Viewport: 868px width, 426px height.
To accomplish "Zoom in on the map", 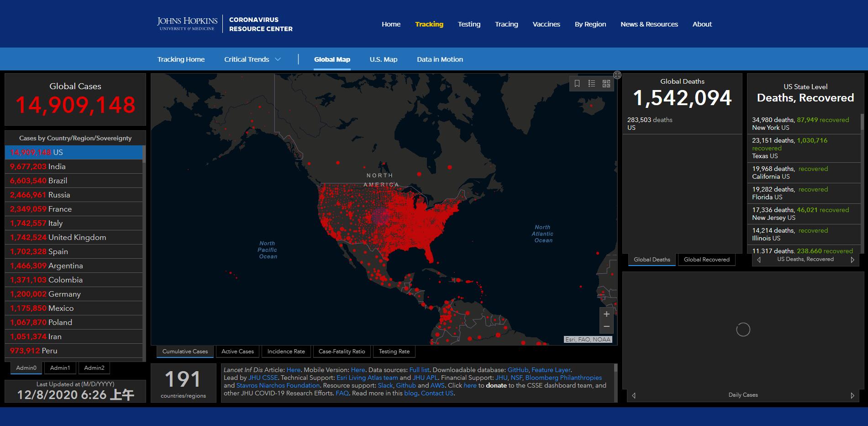I will pyautogui.click(x=606, y=314).
